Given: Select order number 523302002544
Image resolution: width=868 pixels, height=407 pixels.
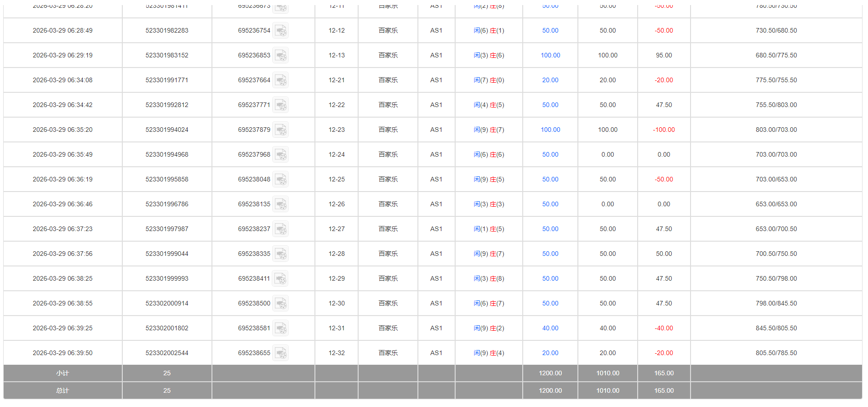Looking at the screenshot, I should pyautogui.click(x=167, y=353).
